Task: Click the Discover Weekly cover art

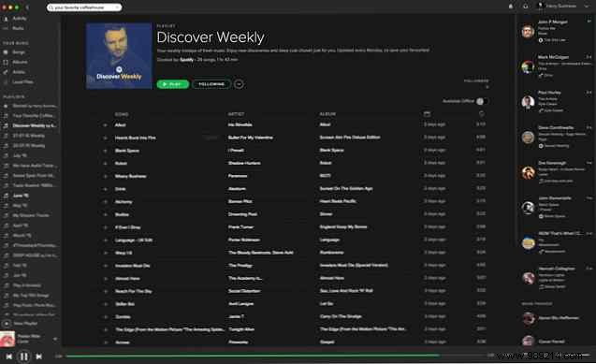Action: [x=119, y=55]
